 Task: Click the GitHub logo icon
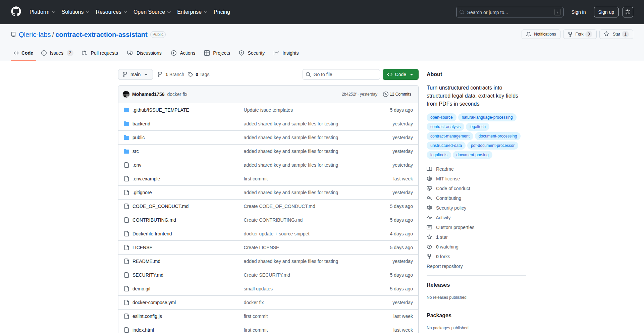pos(16,12)
